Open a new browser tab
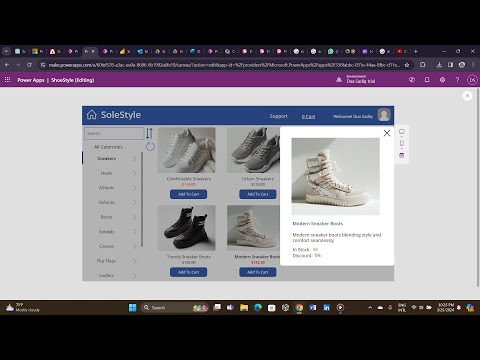The height and width of the screenshot is (360, 480). click(x=415, y=51)
